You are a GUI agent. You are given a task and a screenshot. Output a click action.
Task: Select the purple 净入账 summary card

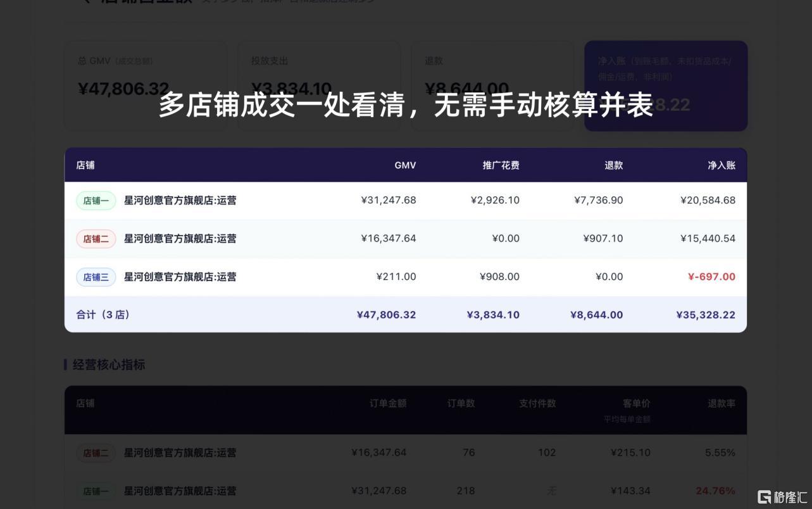click(x=666, y=86)
